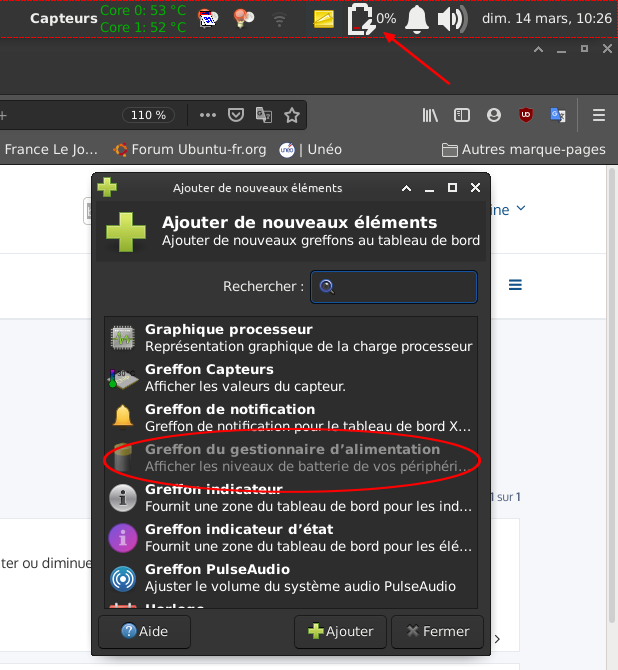Select Graphique processeur in the plugin list

pos(291,338)
